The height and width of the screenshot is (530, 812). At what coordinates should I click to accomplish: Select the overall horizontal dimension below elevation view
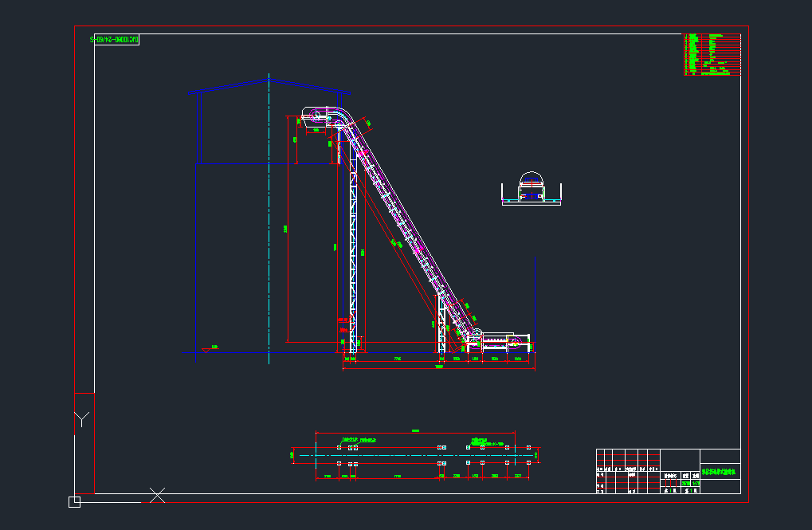[x=438, y=368]
